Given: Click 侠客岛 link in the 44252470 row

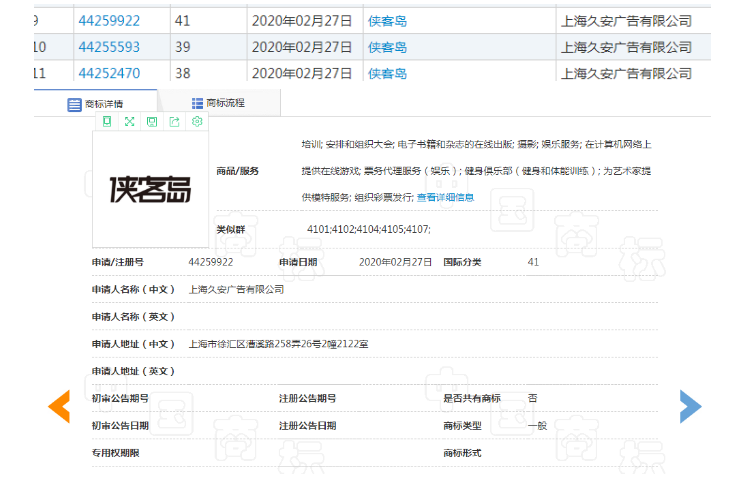Looking at the screenshot, I should pos(387,73).
